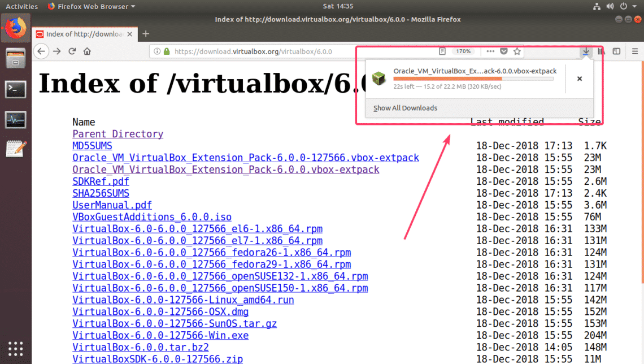Download the el7 x86_64 rpm package
Screen dimensions: 644x364
[x=198, y=241]
